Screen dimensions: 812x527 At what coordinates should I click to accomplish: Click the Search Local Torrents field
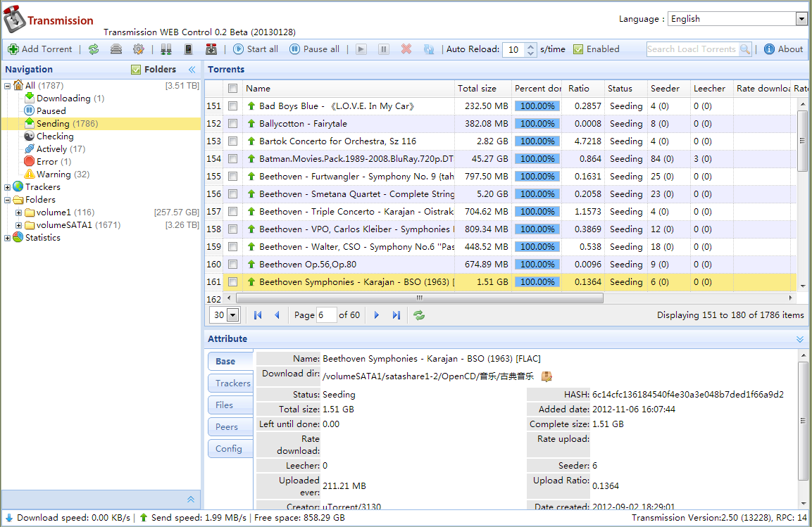coord(693,49)
